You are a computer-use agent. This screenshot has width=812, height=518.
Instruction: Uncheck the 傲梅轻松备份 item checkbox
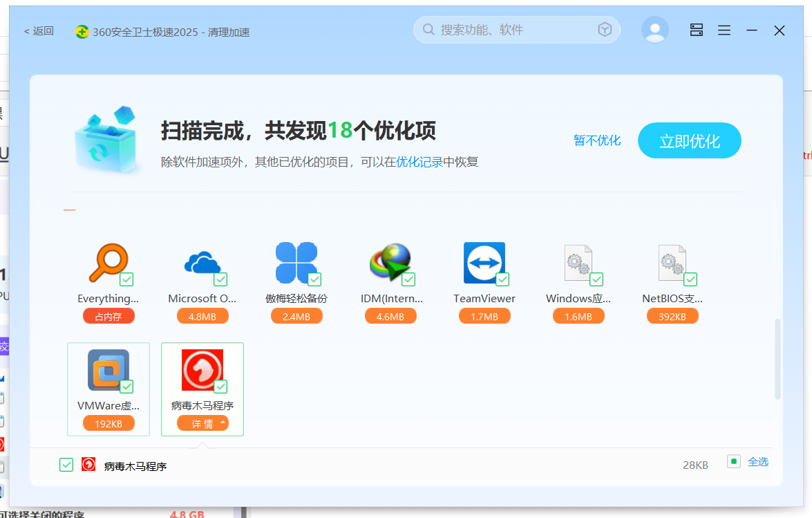314,279
